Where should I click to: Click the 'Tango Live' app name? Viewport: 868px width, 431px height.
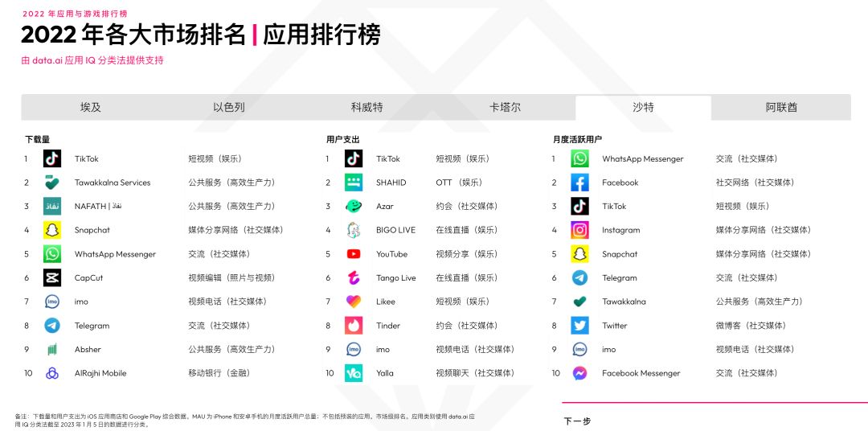(x=396, y=277)
